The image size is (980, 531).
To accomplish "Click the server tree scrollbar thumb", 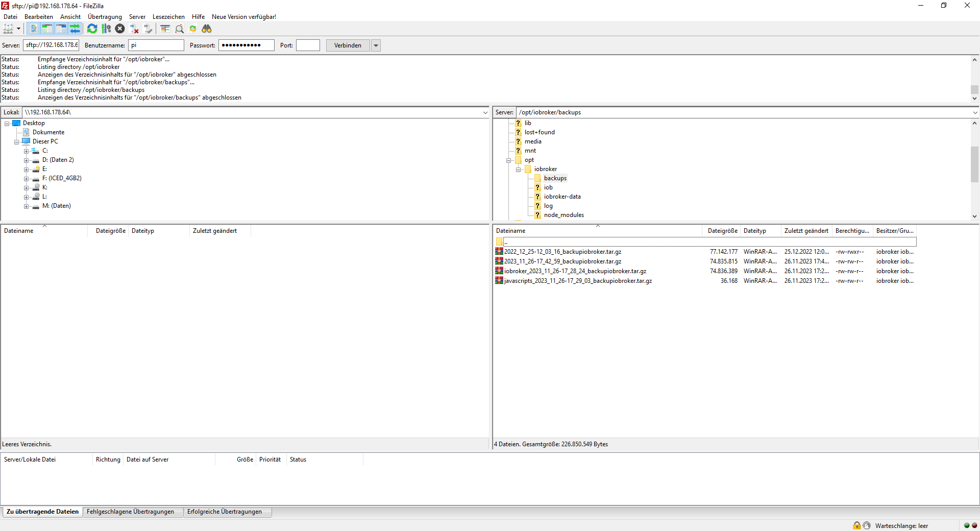I will point(974,164).
